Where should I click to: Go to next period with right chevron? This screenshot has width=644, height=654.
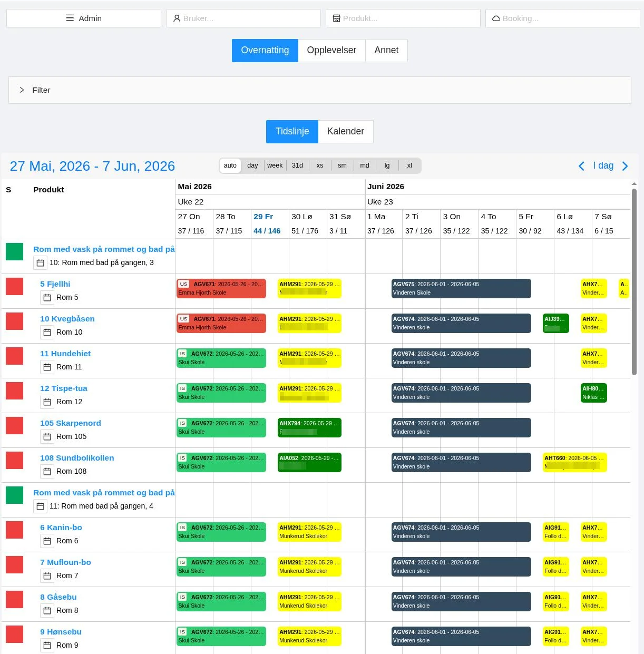[x=625, y=166]
